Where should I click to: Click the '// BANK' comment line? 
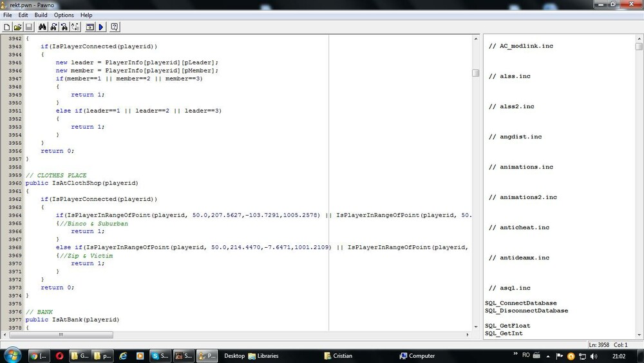[x=39, y=312]
